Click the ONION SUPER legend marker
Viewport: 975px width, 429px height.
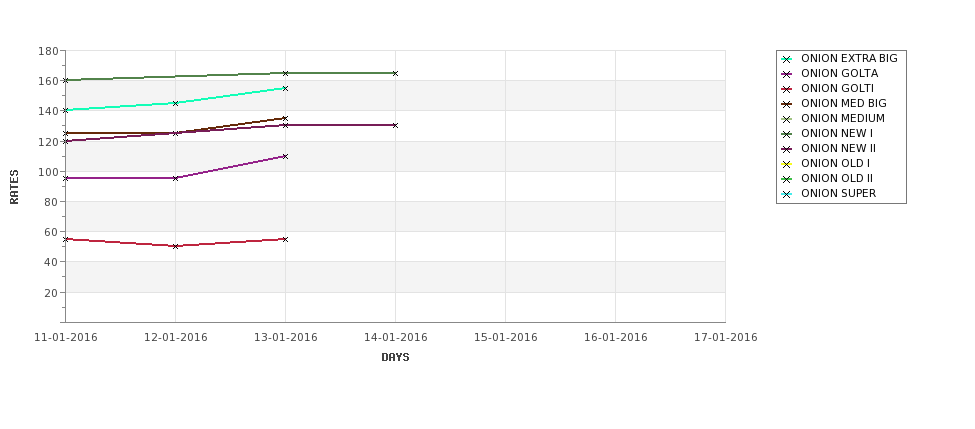tap(787, 194)
